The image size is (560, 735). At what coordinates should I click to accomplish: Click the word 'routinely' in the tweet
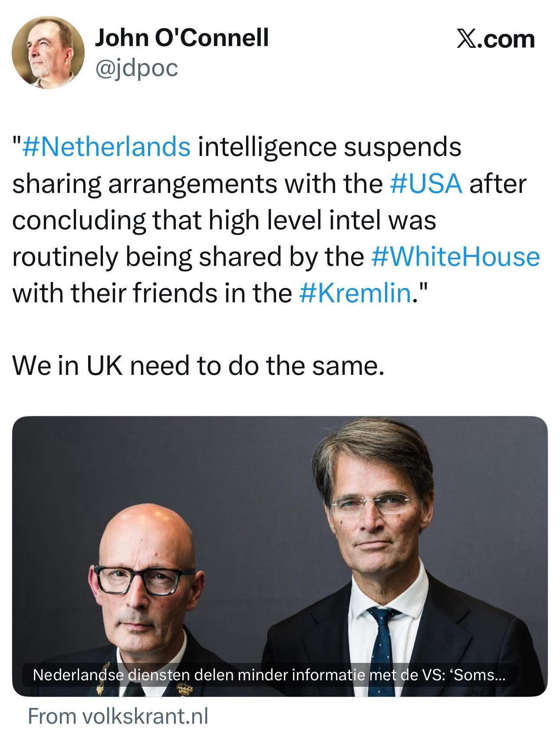point(65,256)
